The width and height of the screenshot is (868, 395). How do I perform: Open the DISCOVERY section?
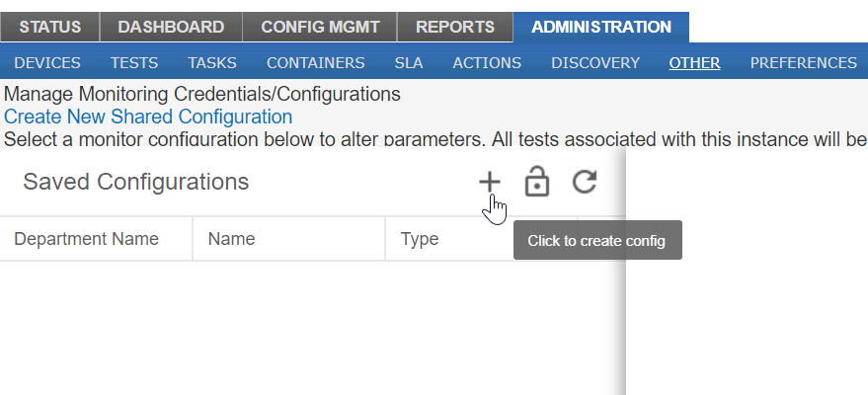click(595, 63)
